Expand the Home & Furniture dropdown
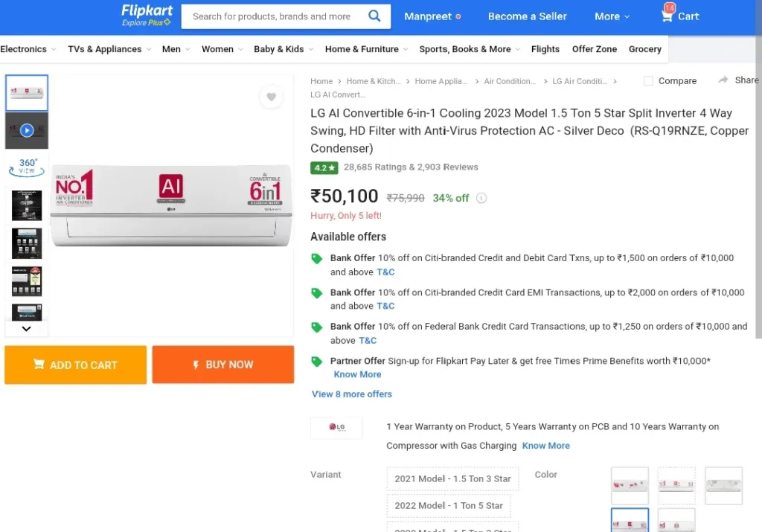This screenshot has height=532, width=762. point(366,49)
